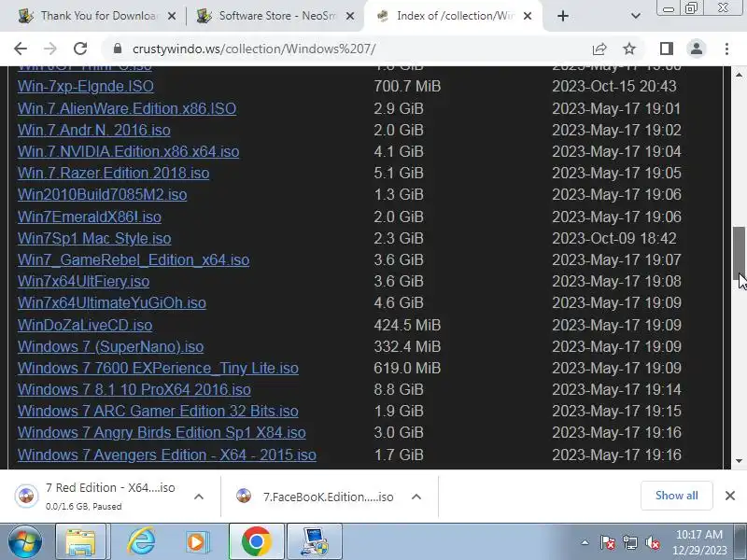Click the Chrome taskbar icon
The width and height of the screenshot is (747, 560).
point(256,541)
